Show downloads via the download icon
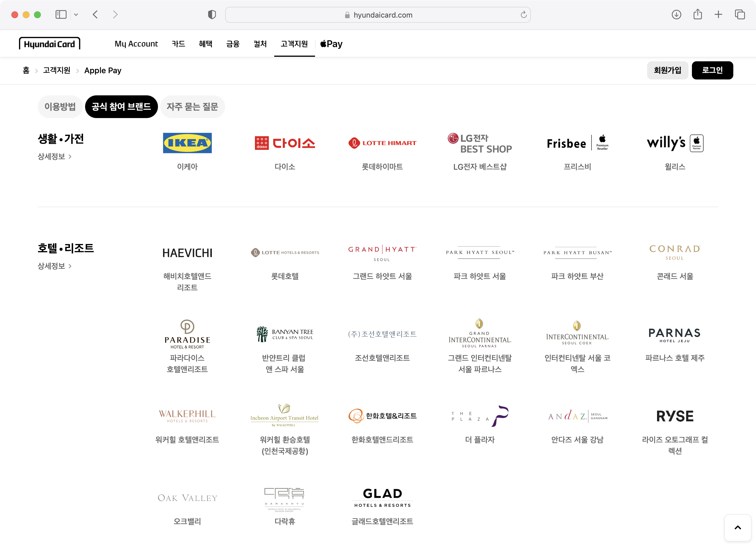 coord(676,15)
